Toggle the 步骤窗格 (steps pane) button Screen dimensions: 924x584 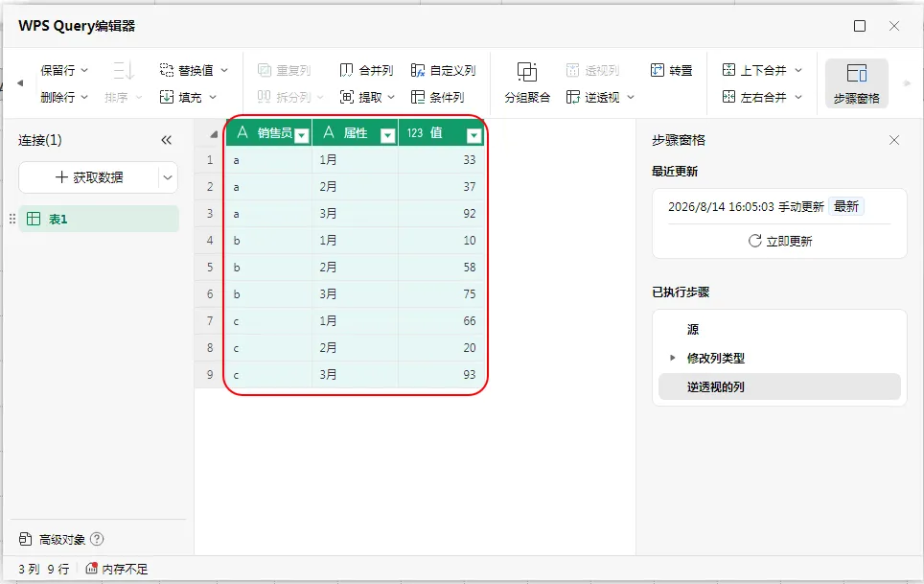click(x=856, y=83)
